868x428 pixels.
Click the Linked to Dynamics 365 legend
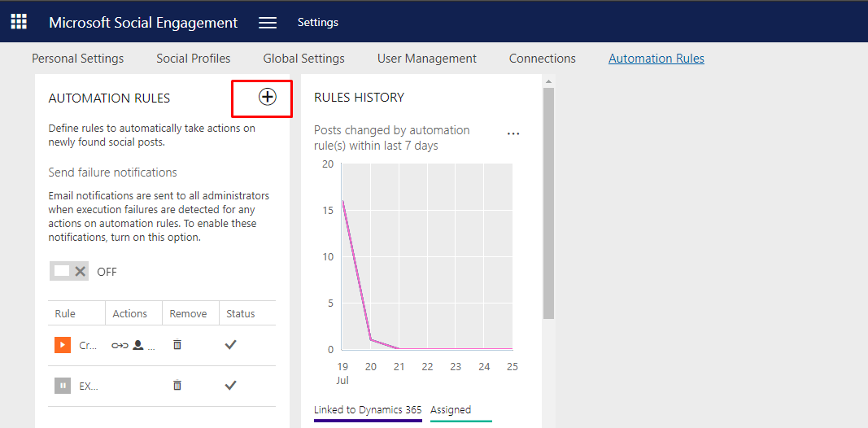pyautogui.click(x=368, y=410)
